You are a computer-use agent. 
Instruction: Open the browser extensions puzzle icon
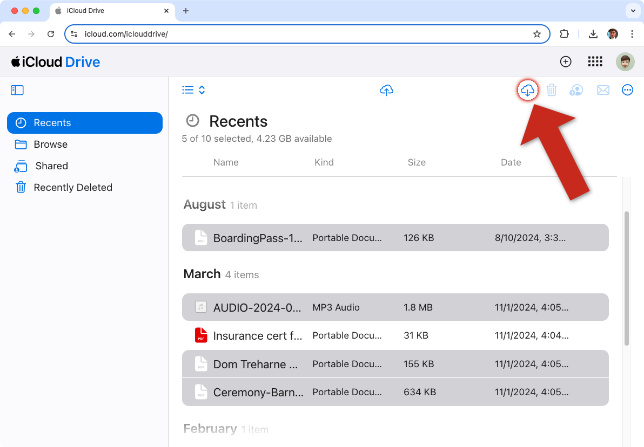tap(564, 34)
